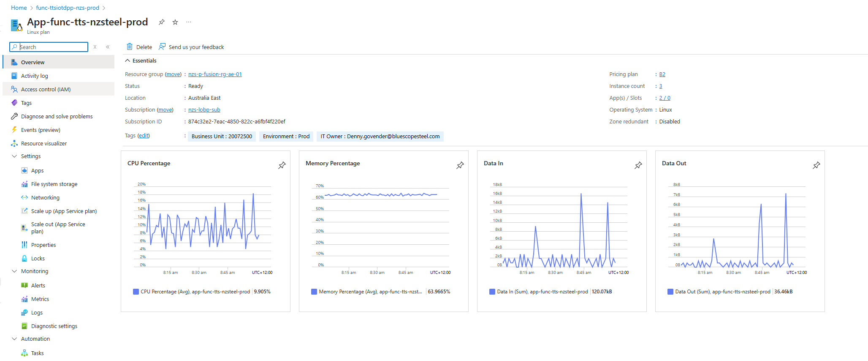Image resolution: width=868 pixels, height=361 pixels.
Task: Click the Alerts icon under Monitoring
Action: 24,285
